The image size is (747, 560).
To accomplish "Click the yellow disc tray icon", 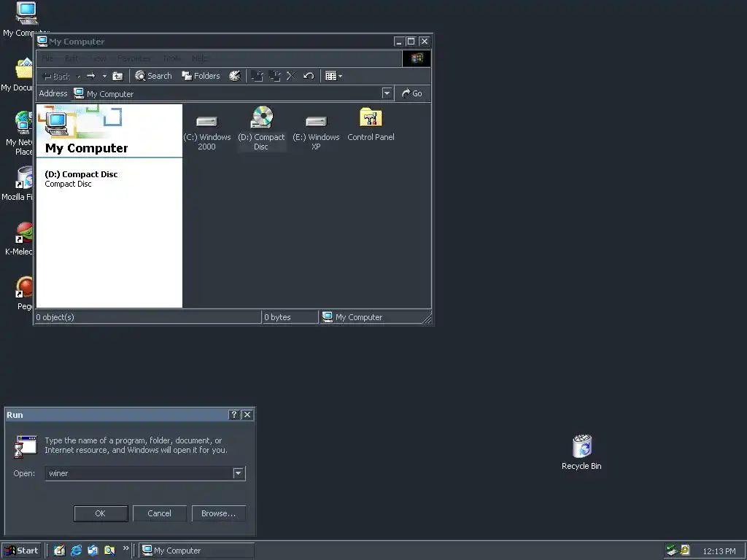I will (x=685, y=551).
